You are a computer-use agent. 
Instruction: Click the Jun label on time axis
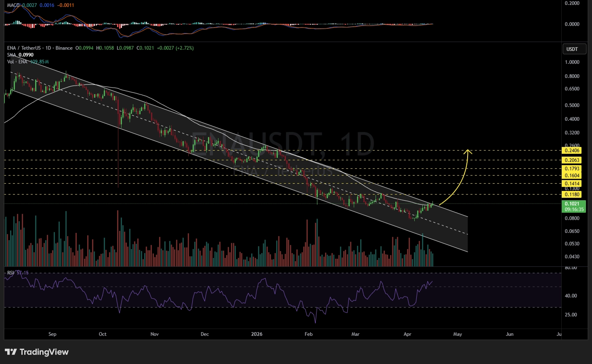pyautogui.click(x=510, y=334)
